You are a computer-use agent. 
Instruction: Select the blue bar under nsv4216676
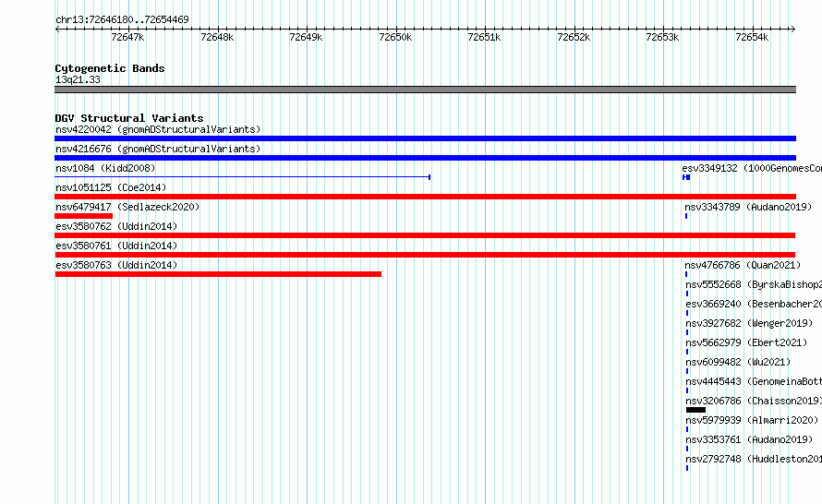(425, 158)
